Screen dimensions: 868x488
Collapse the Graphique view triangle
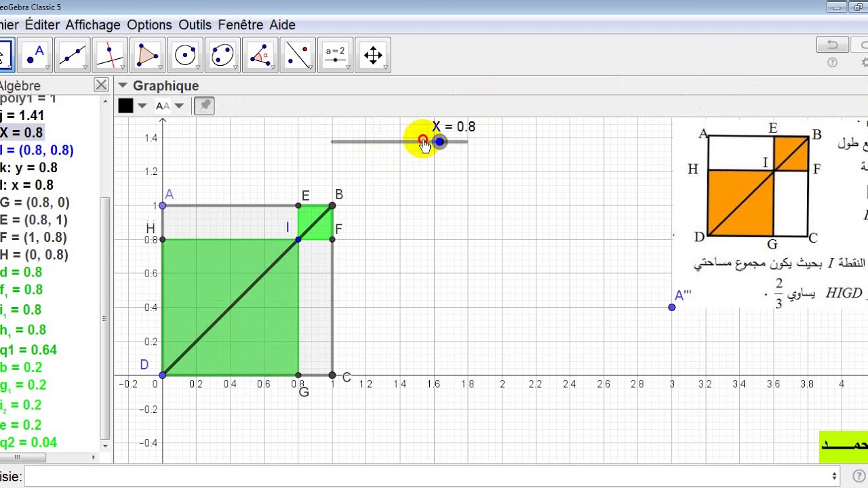122,85
